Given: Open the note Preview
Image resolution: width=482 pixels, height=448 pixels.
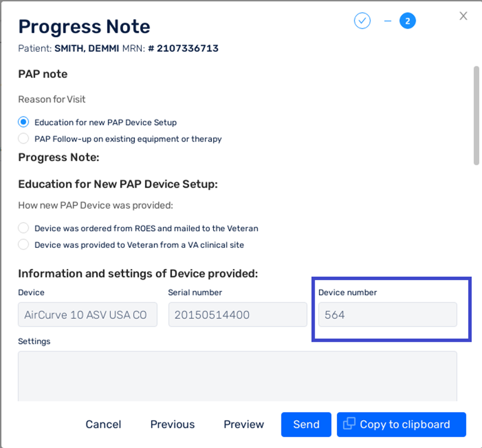Looking at the screenshot, I should 244,424.
